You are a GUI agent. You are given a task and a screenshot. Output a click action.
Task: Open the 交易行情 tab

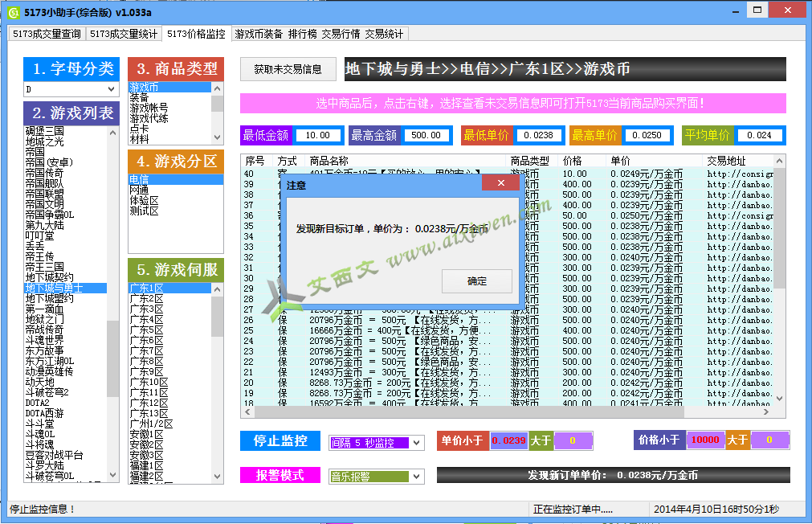pyautogui.click(x=341, y=34)
